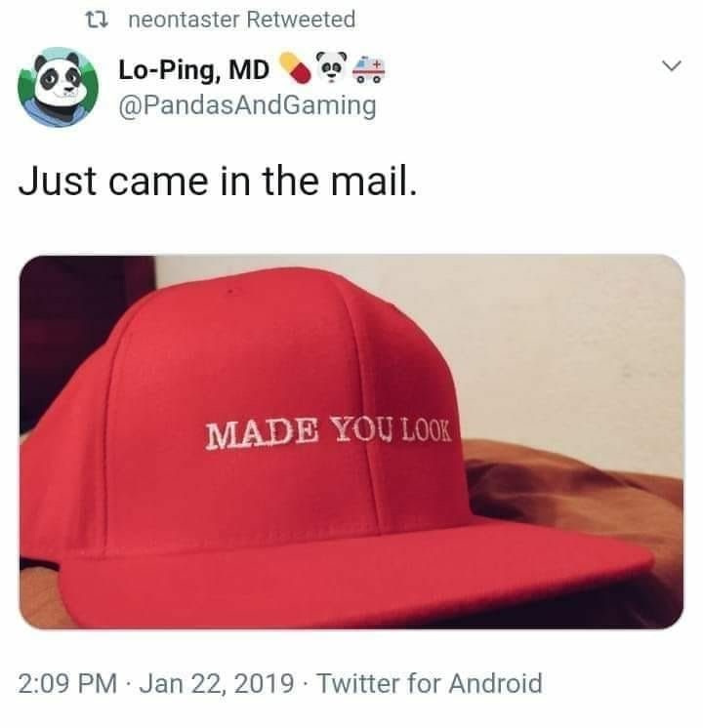Image resolution: width=703 pixels, height=728 pixels.
Task: Open neontaster's profile from retweet label
Action: click(184, 20)
